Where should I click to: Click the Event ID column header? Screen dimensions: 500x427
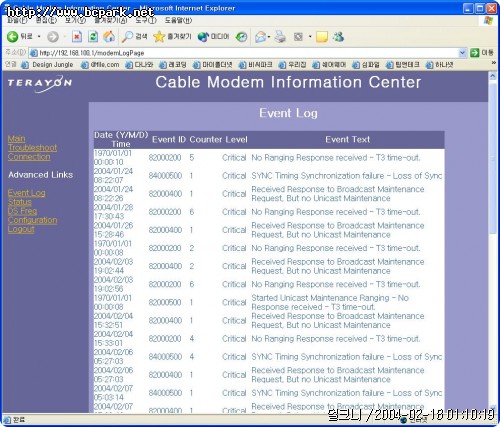coord(169,139)
